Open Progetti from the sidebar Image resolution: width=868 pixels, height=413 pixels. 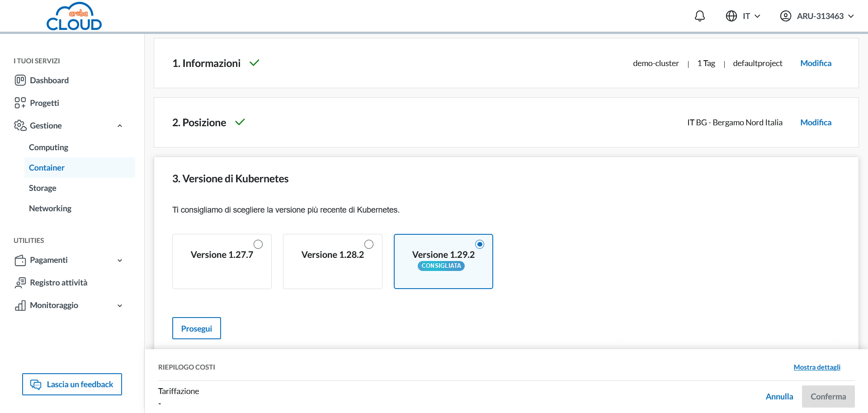(44, 103)
